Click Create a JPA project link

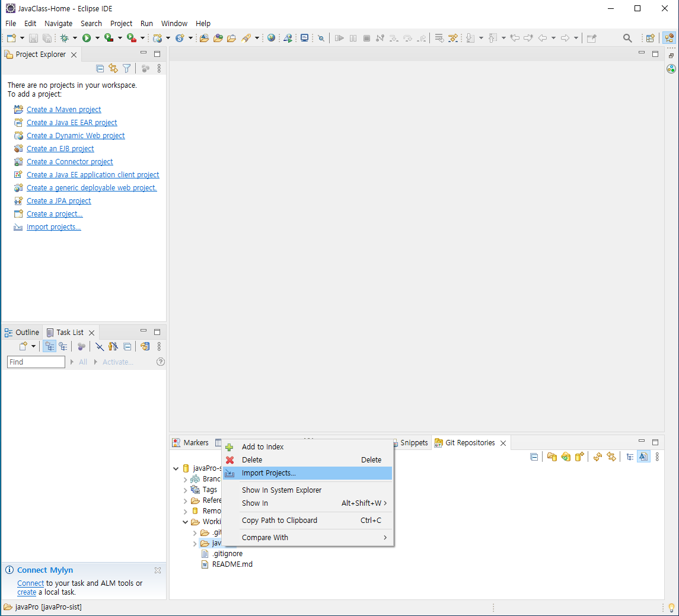(59, 201)
